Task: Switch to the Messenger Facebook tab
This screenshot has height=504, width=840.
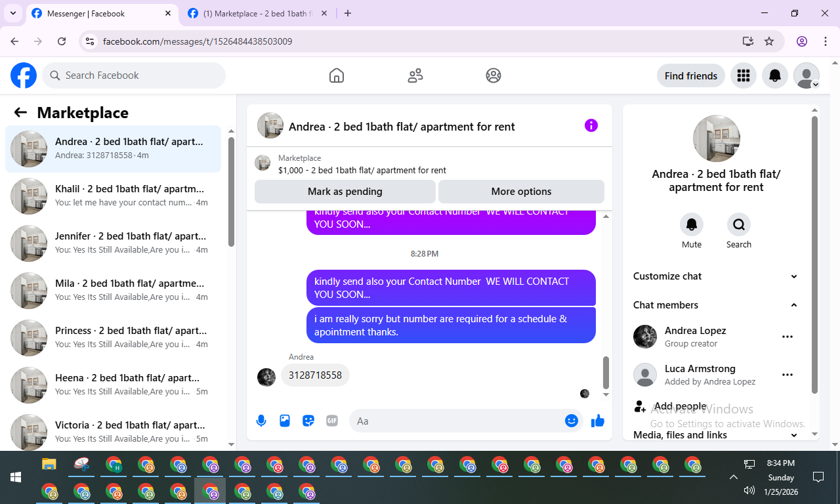Action: click(x=102, y=13)
